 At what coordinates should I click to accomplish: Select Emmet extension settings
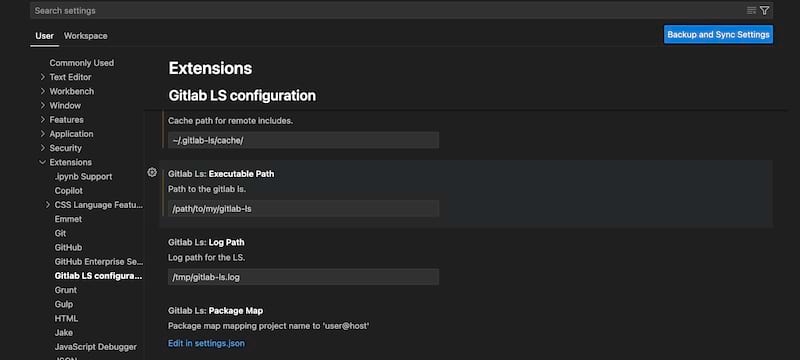coord(68,219)
